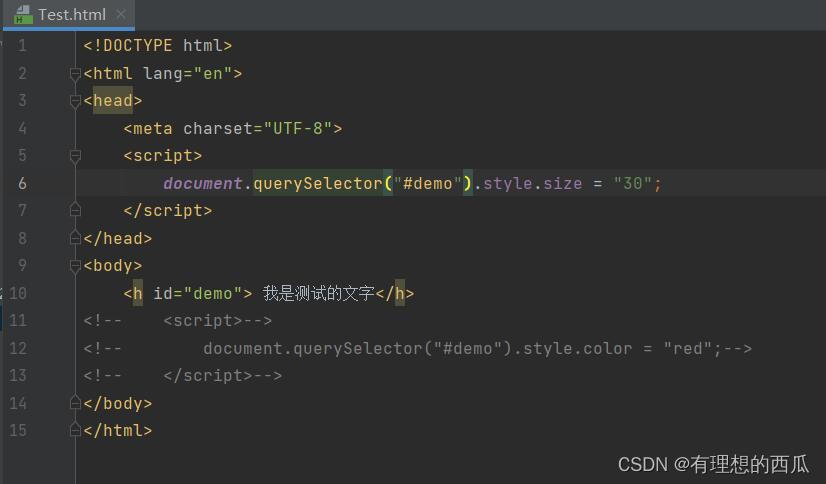Click the opening script tag on line 5
Viewport: 826px width, 484px height.
pos(163,156)
